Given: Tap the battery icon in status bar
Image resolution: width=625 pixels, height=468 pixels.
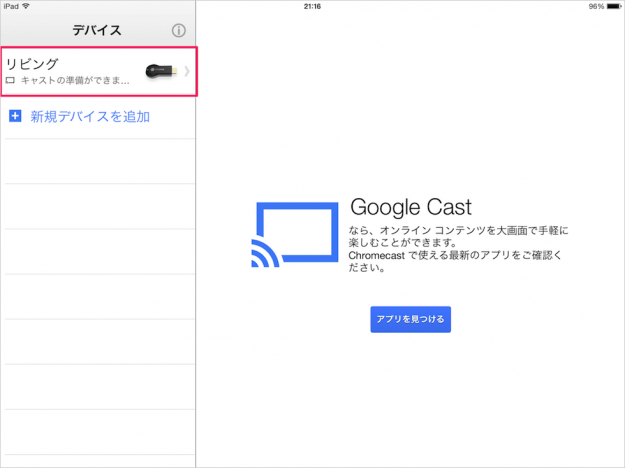Looking at the screenshot, I should point(614,6).
